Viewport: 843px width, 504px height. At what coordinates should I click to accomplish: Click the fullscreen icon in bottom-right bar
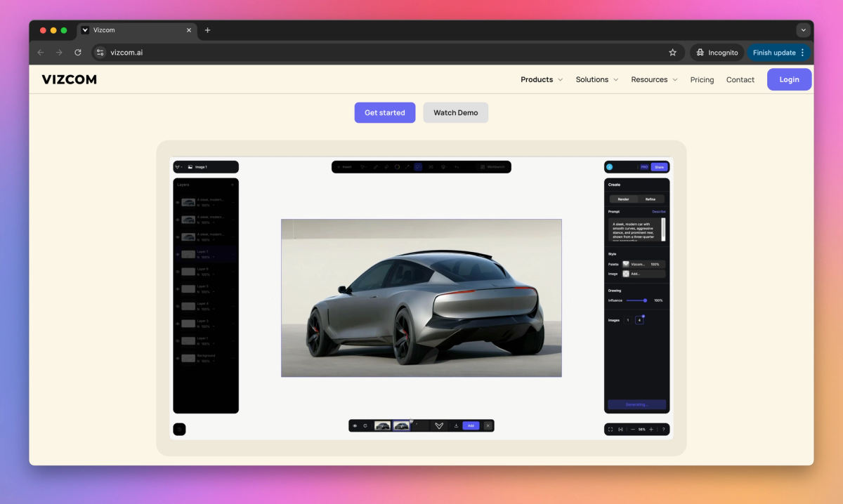point(610,429)
